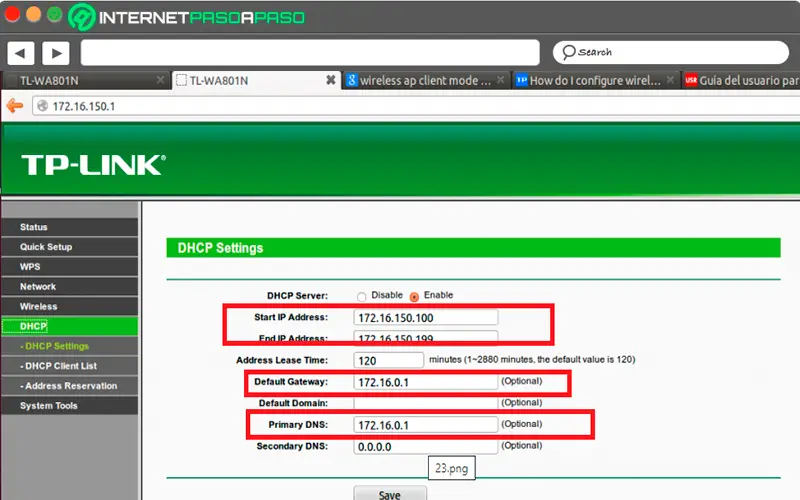This screenshot has height=500, width=800.
Task: Open Wireless in the sidebar menu
Action: 70,307
